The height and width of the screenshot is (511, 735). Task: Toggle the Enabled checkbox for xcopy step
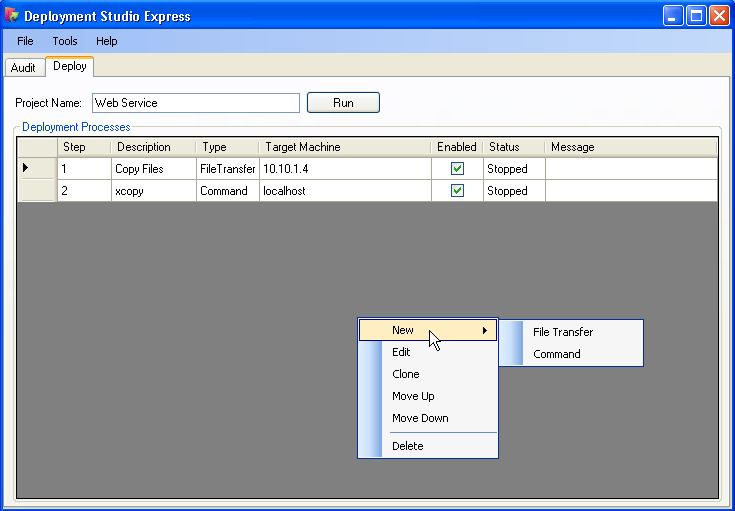[x=458, y=191]
